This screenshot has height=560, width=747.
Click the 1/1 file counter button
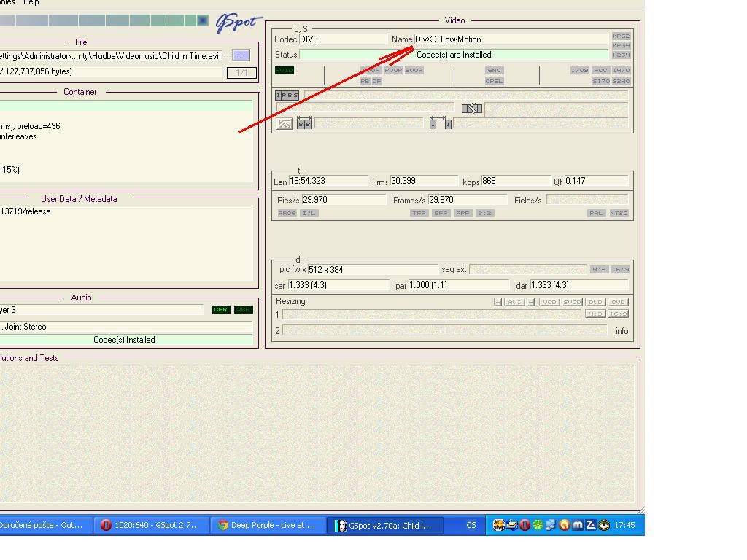[x=241, y=72]
